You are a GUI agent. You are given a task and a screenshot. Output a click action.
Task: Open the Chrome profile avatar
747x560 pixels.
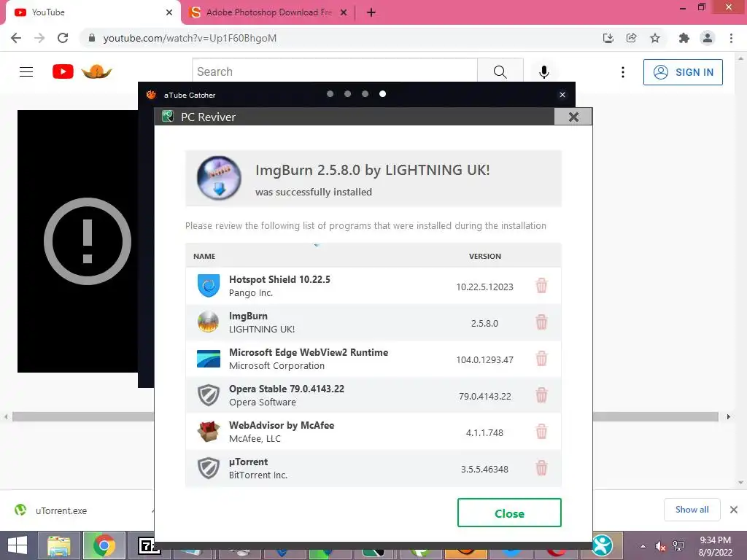point(708,38)
